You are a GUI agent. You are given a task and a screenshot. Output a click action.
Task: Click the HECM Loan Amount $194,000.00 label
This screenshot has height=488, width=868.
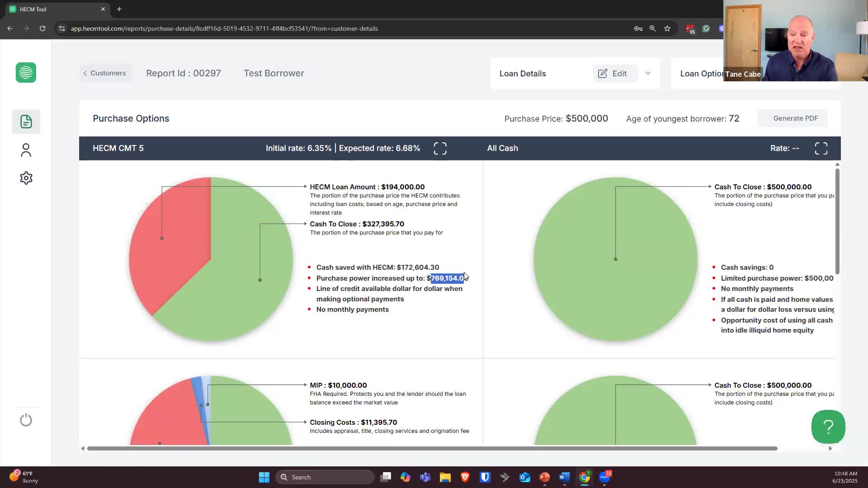pyautogui.click(x=367, y=187)
